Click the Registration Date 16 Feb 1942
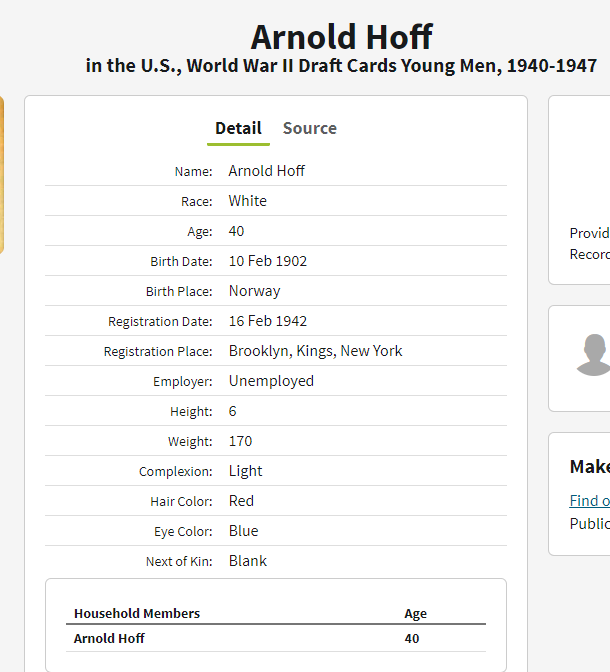The height and width of the screenshot is (672, 610). (267, 321)
